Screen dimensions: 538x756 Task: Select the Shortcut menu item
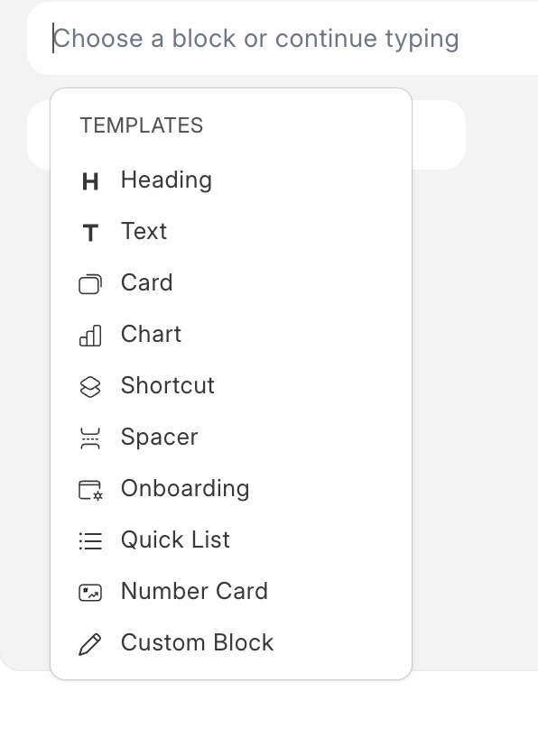point(231,386)
